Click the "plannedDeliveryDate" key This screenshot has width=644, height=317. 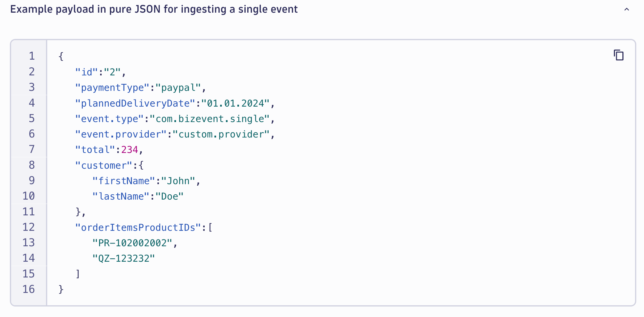tap(135, 103)
